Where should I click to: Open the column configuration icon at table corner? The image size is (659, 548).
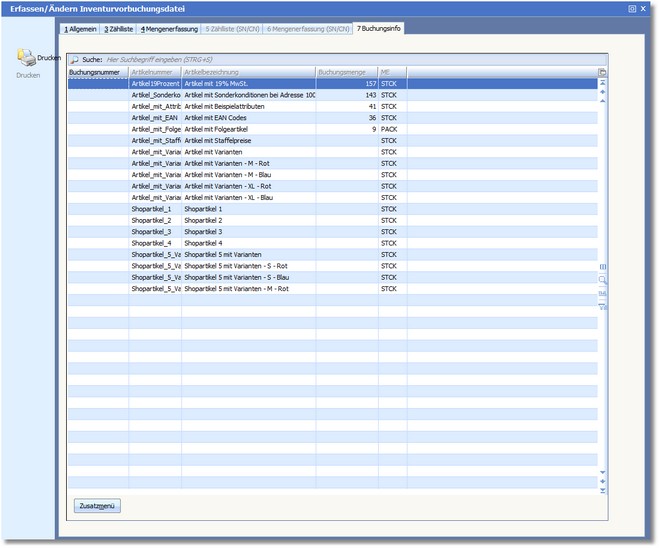602,73
